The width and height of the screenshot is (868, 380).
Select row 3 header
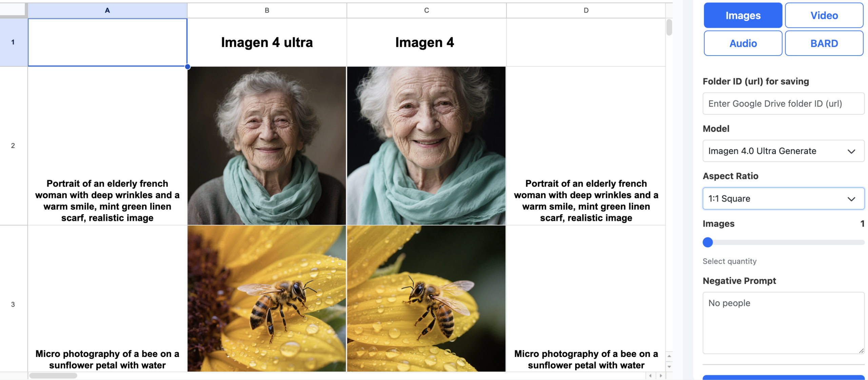(13, 304)
